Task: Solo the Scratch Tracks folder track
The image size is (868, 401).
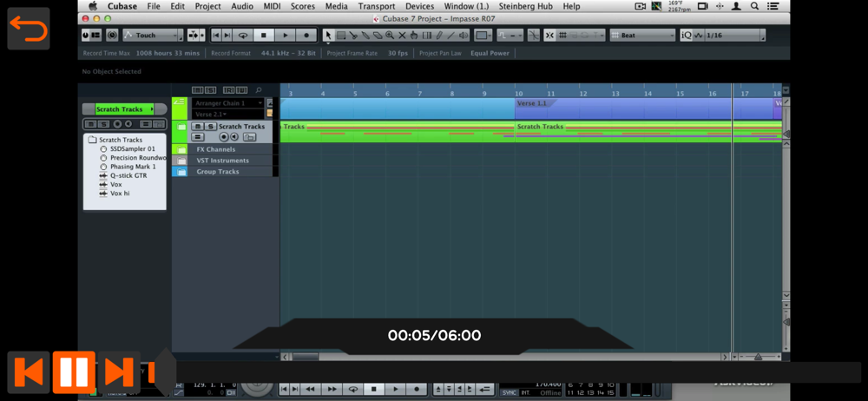Action: pos(210,126)
